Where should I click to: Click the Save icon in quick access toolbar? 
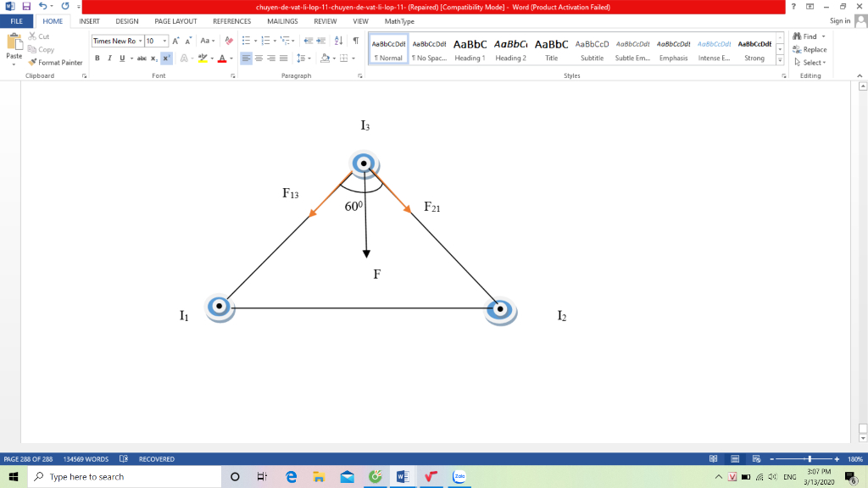click(26, 7)
